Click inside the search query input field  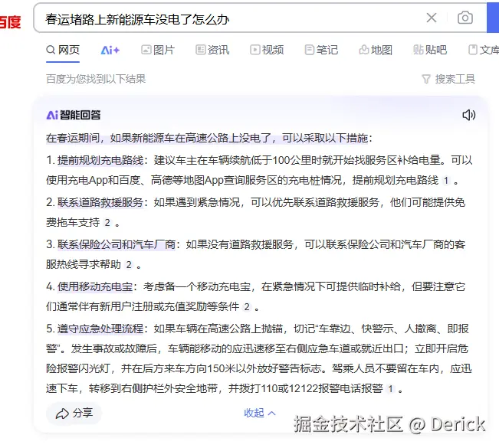click(x=230, y=18)
